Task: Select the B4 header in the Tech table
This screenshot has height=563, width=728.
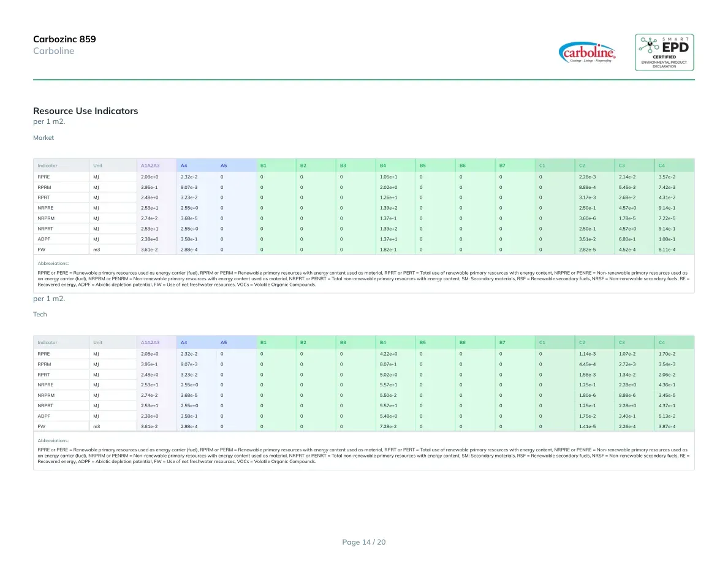Action: pyautogui.click(x=382, y=342)
